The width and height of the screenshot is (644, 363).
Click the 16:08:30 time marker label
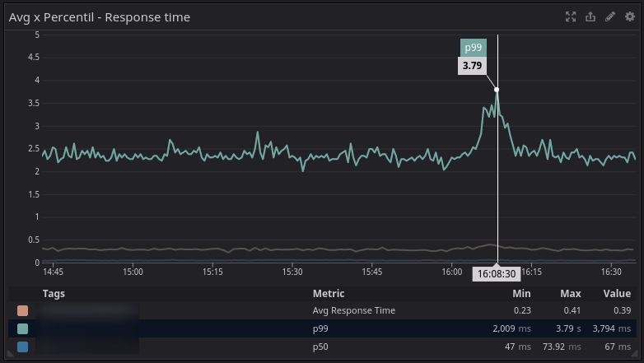(495, 274)
